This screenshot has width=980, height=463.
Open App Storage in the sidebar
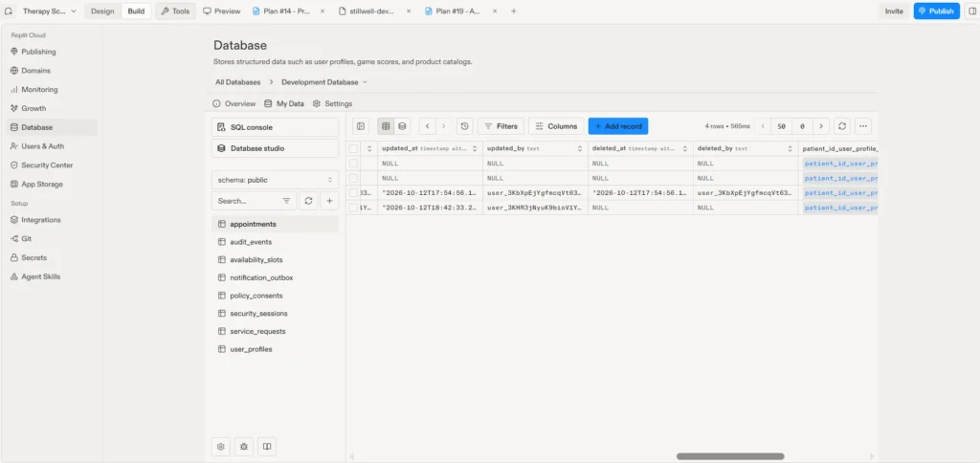click(x=50, y=185)
